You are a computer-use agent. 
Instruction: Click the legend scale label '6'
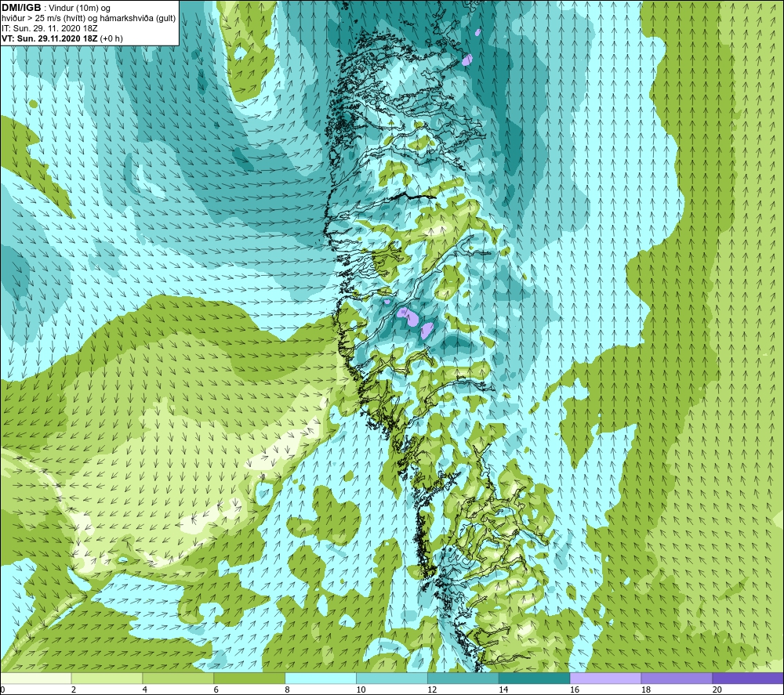(216, 690)
